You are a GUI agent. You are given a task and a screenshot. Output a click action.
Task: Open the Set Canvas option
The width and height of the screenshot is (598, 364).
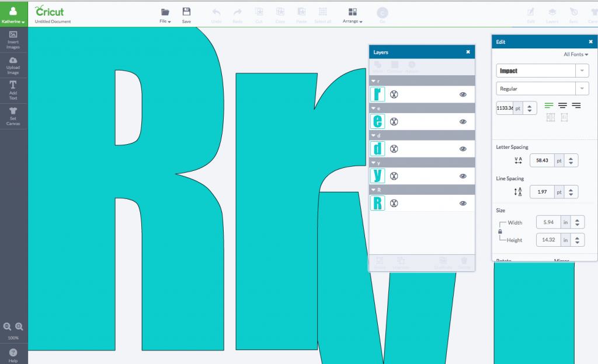13,116
